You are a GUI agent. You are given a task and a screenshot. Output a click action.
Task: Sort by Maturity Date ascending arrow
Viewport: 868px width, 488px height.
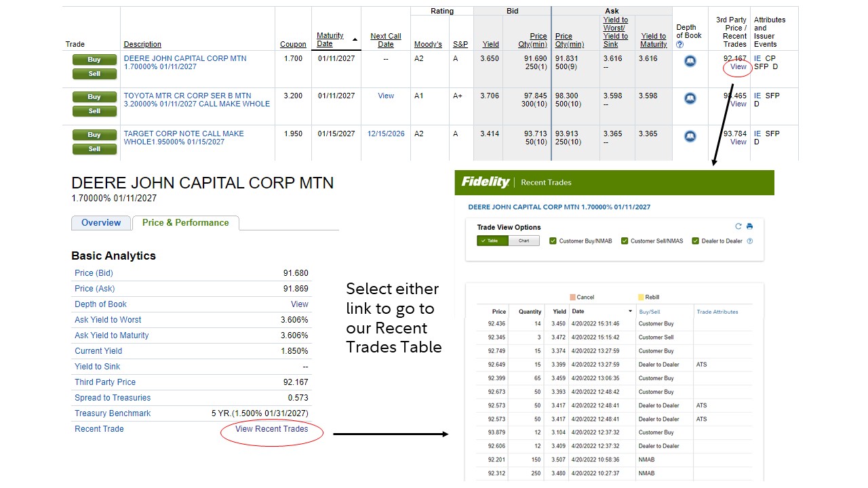click(x=355, y=39)
